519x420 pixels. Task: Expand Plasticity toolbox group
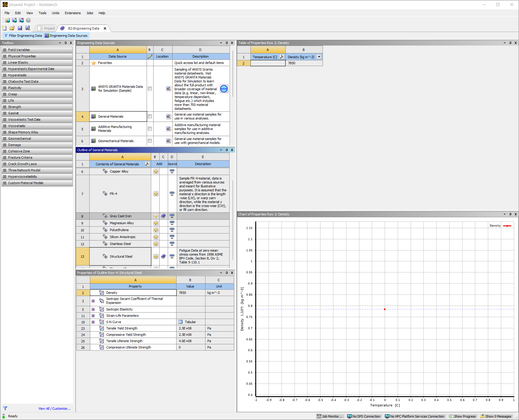[5, 88]
